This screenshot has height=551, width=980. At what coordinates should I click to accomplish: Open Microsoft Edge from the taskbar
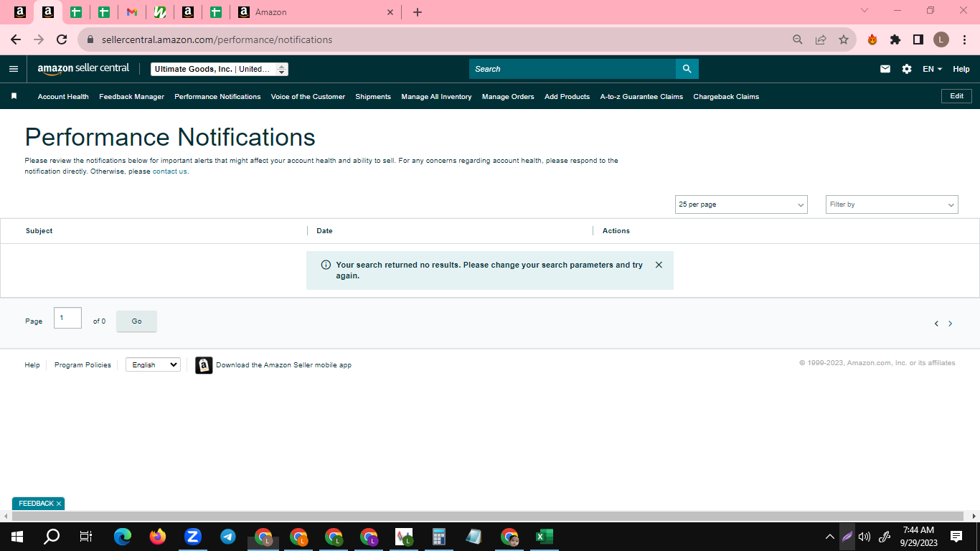pos(123,537)
